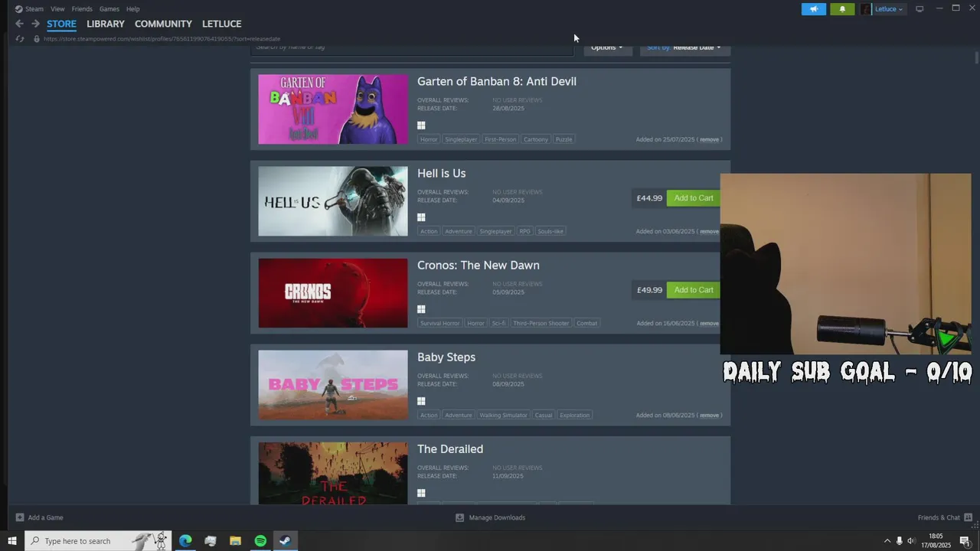Click the Garten of Banban 8: Anti Devil title

click(497, 81)
